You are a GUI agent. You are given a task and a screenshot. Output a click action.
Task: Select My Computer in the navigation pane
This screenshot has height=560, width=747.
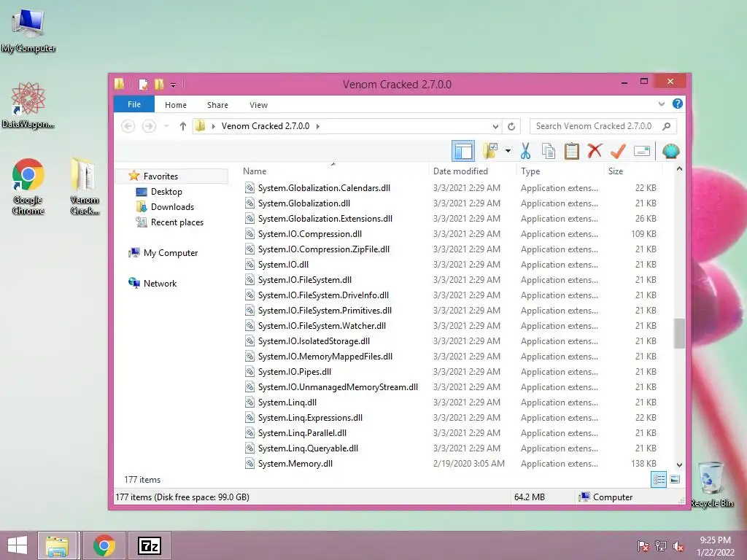point(171,253)
